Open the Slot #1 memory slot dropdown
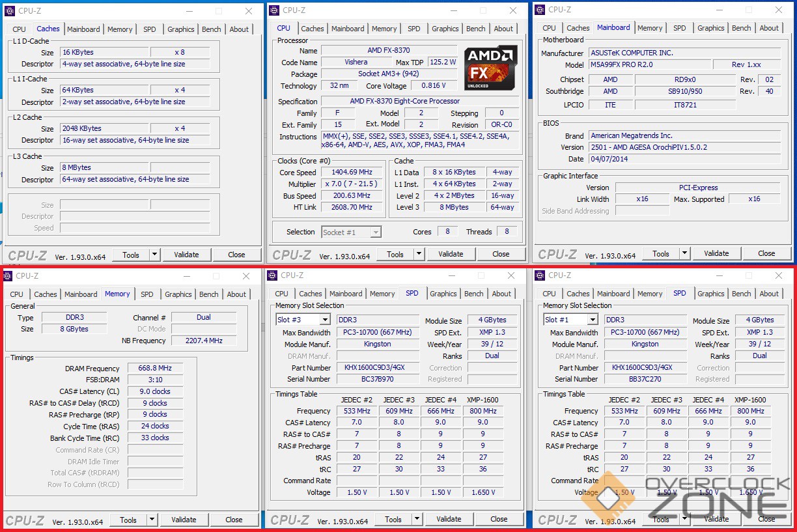Screen dimensions: 797x532 pyautogui.click(x=592, y=320)
